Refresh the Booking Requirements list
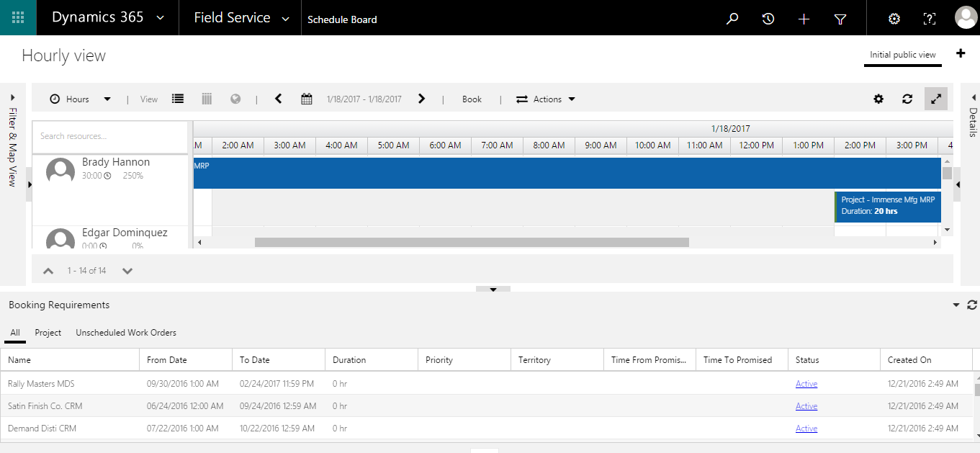The height and width of the screenshot is (453, 980). pos(972,305)
